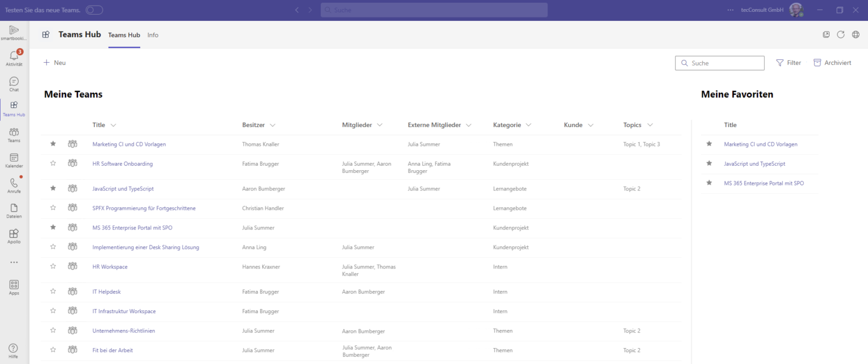868x364 pixels.
Task: Create new item with Neu button
Action: [x=55, y=63]
